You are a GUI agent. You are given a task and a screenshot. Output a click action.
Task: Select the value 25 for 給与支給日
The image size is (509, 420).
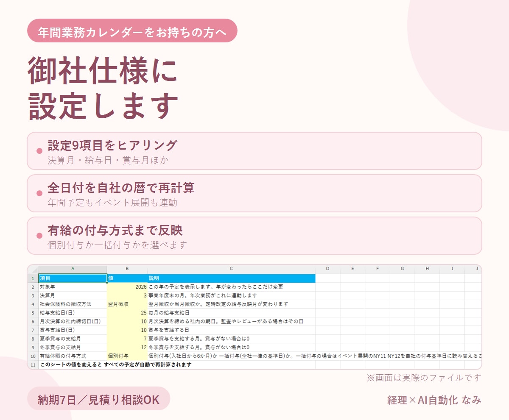click(127, 313)
